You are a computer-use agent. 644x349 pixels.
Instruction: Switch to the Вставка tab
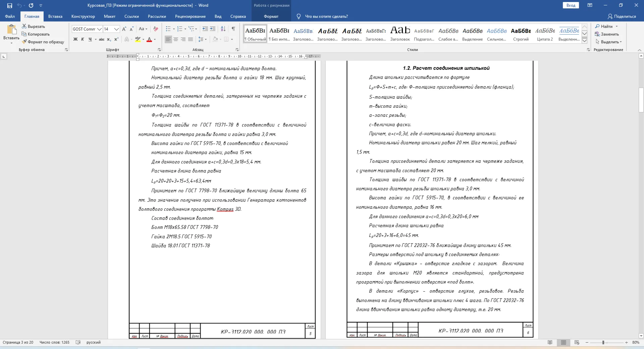(x=55, y=16)
